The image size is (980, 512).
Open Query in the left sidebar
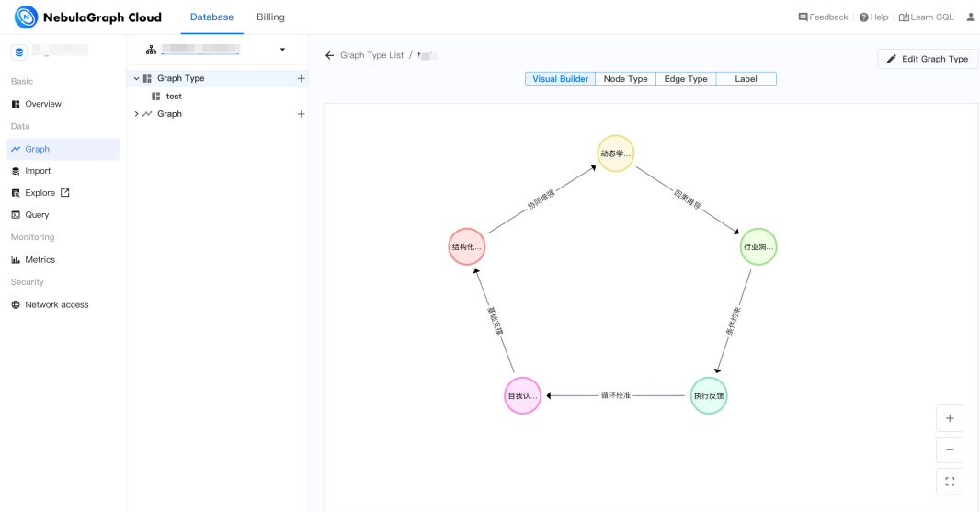click(x=37, y=215)
